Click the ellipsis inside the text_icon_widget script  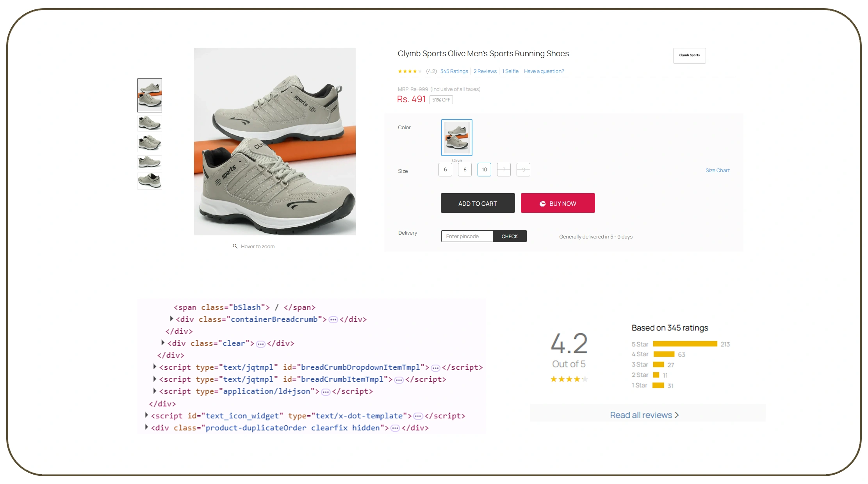coord(418,416)
